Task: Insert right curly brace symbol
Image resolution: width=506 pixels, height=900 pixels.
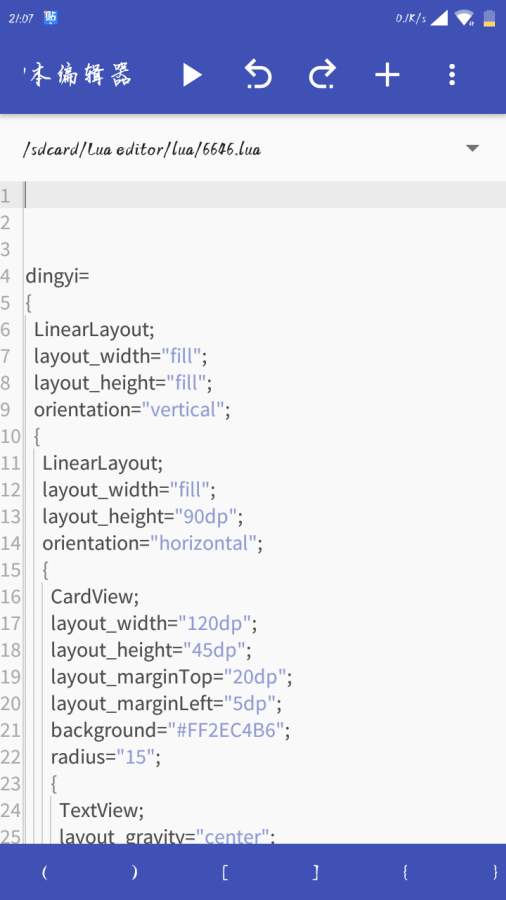Action: (x=495, y=872)
